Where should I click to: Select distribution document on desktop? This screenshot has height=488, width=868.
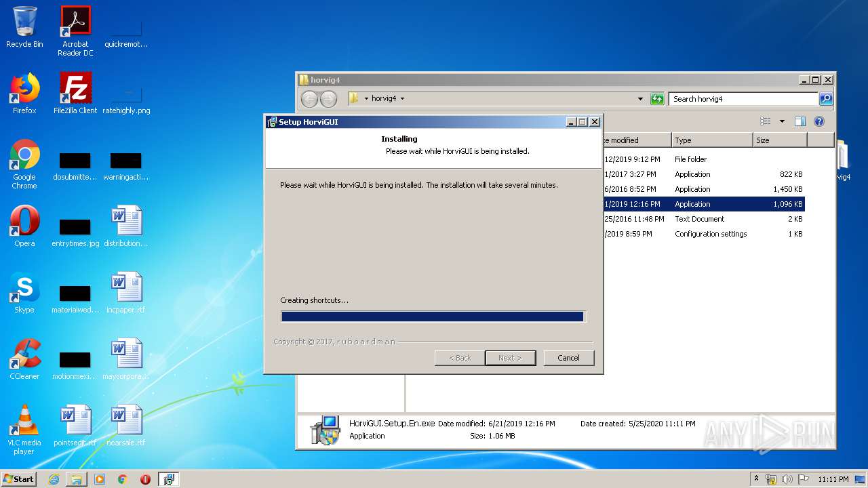[x=126, y=226]
